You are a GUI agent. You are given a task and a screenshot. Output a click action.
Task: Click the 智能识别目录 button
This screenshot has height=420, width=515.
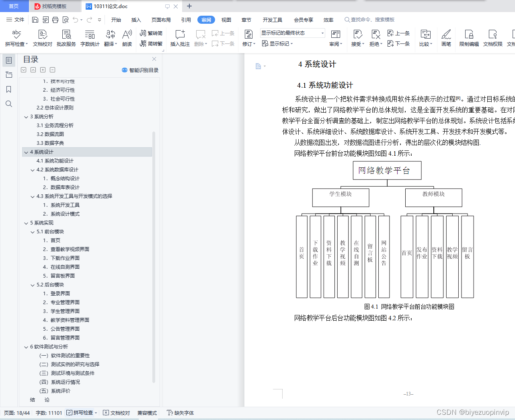click(140, 70)
